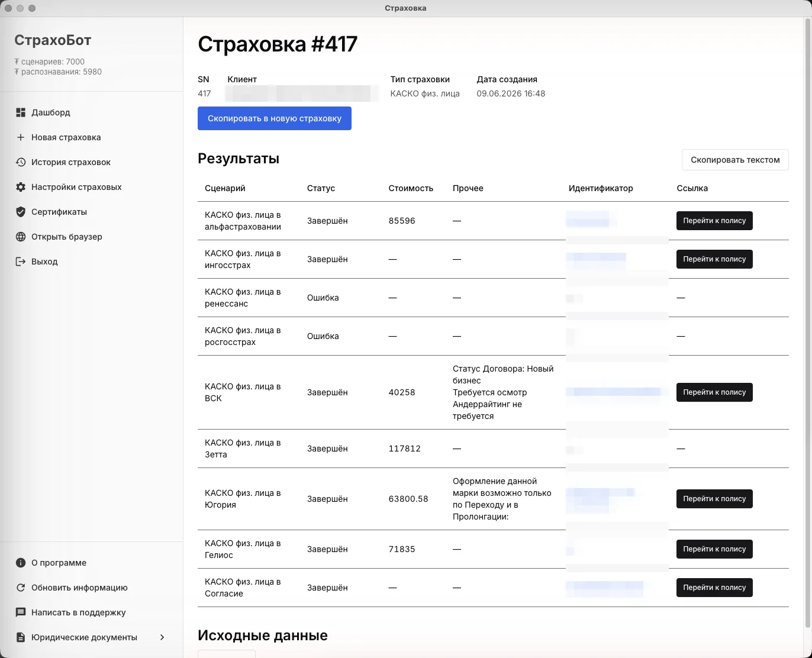Click Перейти к полису for Согласие

pos(714,588)
